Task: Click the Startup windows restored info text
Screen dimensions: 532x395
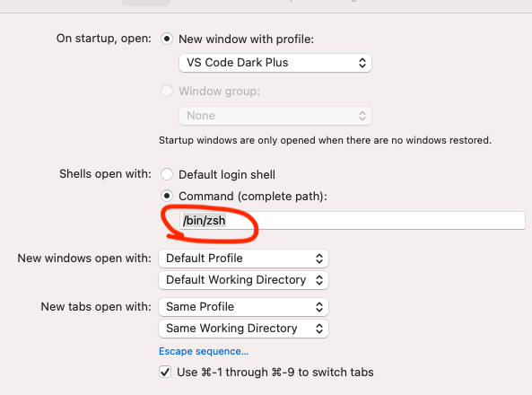Action: (x=325, y=140)
